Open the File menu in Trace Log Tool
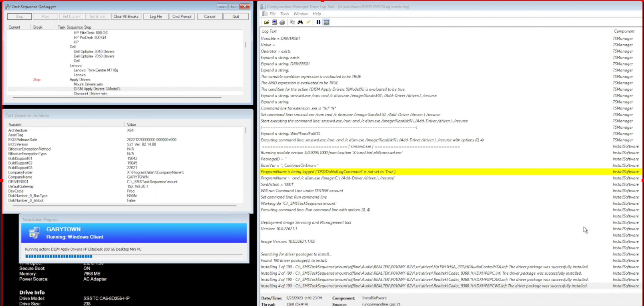Image resolution: width=644 pixels, height=306 pixels. coord(272,14)
